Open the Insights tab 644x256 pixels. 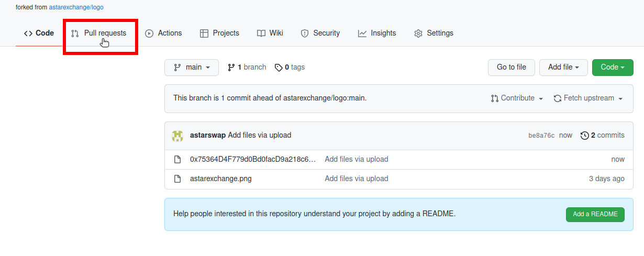[377, 33]
